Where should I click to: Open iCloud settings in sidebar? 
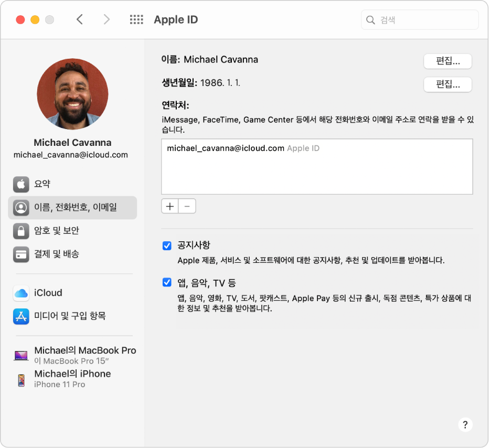[72, 293]
